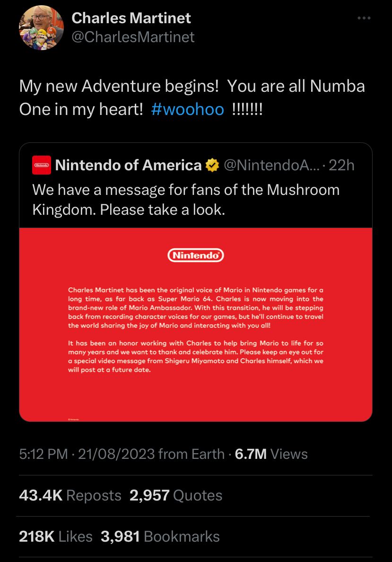Click the 5:12 PM 21/08/2023 timestamp

pyautogui.click(x=87, y=454)
